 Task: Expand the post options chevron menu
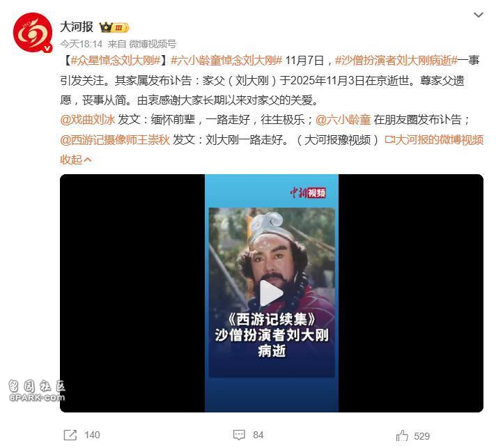click(478, 15)
